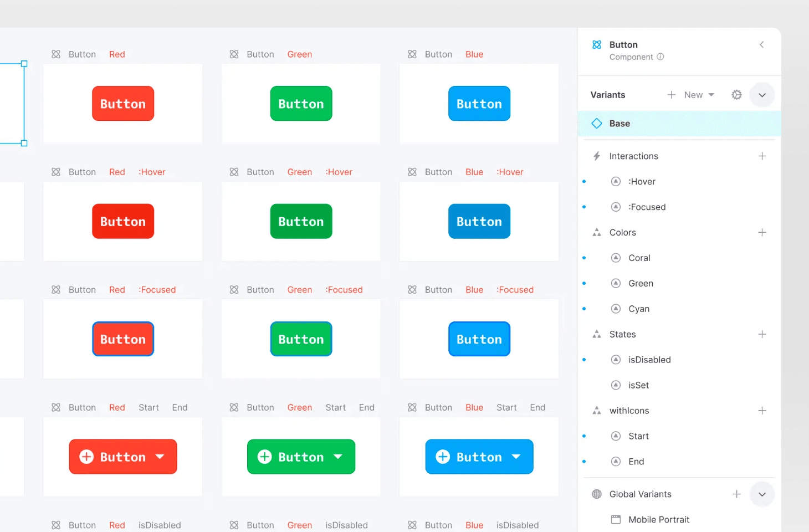The image size is (809, 532).
Task: Click the plus icon beside States
Action: pyautogui.click(x=762, y=334)
